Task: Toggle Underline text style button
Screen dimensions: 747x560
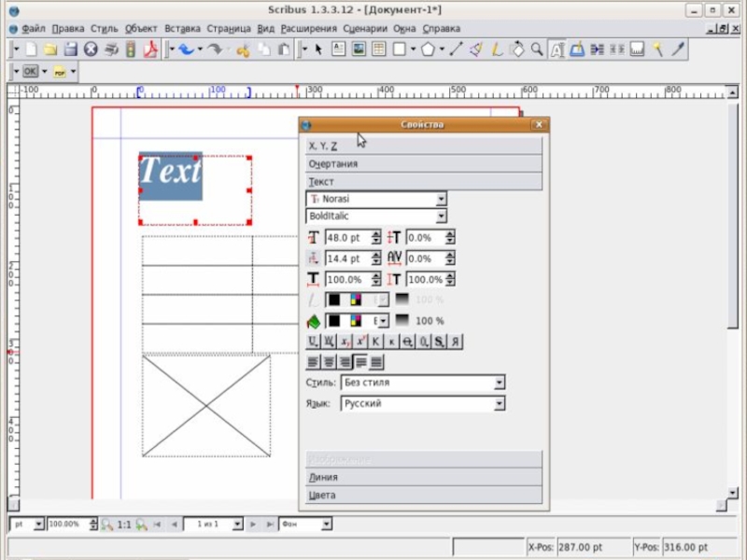Action: tap(313, 342)
